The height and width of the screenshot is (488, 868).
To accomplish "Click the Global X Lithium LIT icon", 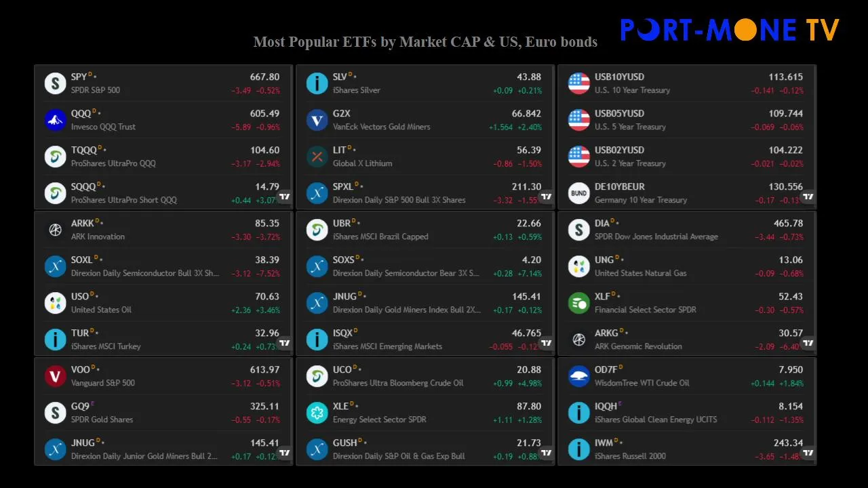I will 317,157.
